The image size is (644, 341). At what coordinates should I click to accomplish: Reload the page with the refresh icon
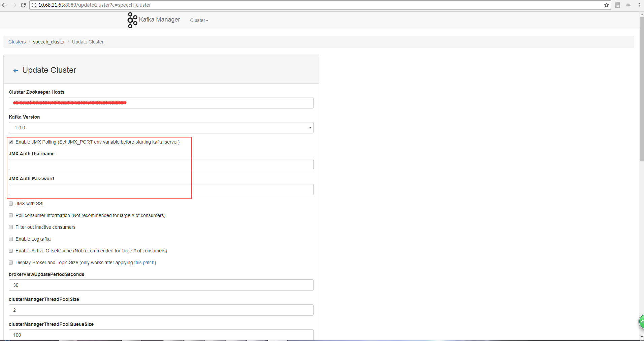23,5
